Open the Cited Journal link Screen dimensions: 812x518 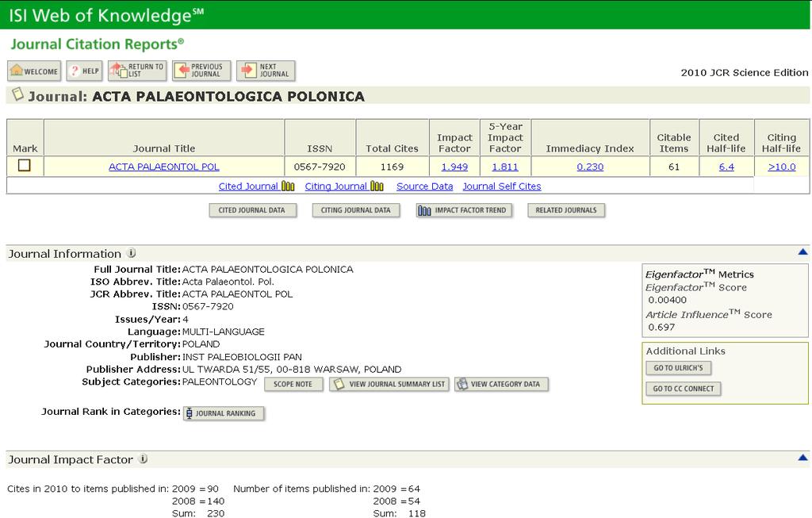coord(248,186)
